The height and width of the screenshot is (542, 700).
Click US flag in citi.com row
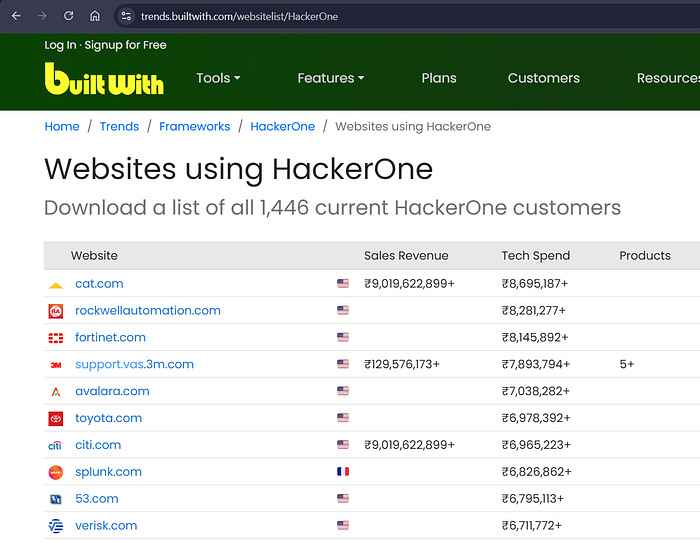coord(343,444)
